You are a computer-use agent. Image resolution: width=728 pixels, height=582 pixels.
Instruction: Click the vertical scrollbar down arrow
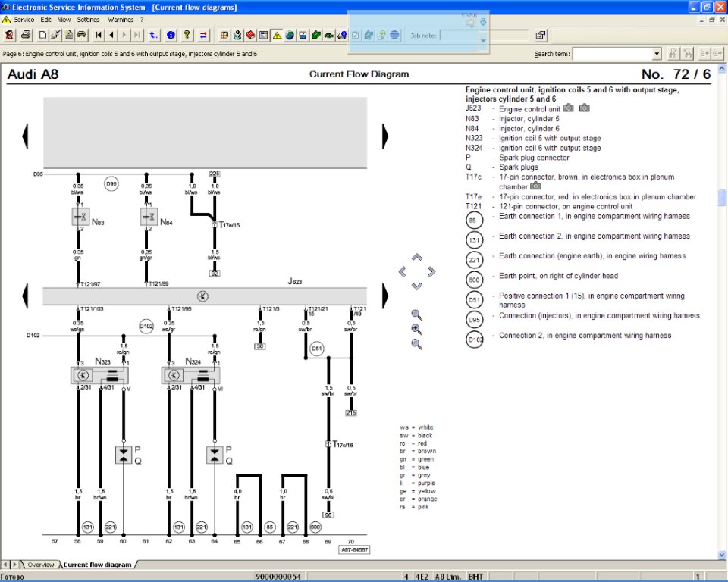(x=721, y=555)
